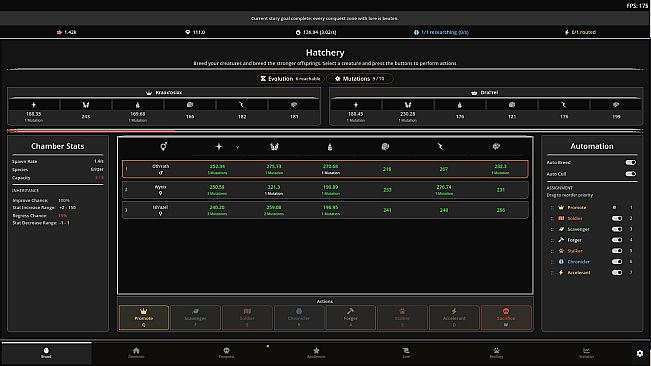Select creature row 2 Wynix
Screen dimensions: 651x366
tap(325, 190)
